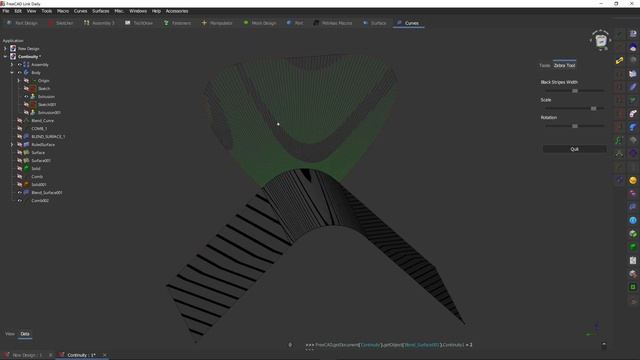Open the Macro menu

coord(63,11)
